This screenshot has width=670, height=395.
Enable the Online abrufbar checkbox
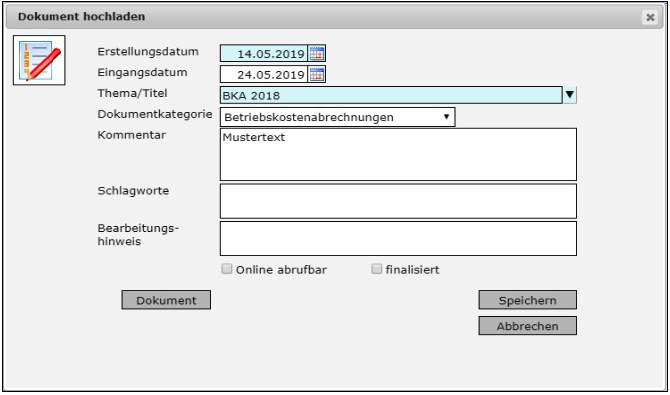227,269
